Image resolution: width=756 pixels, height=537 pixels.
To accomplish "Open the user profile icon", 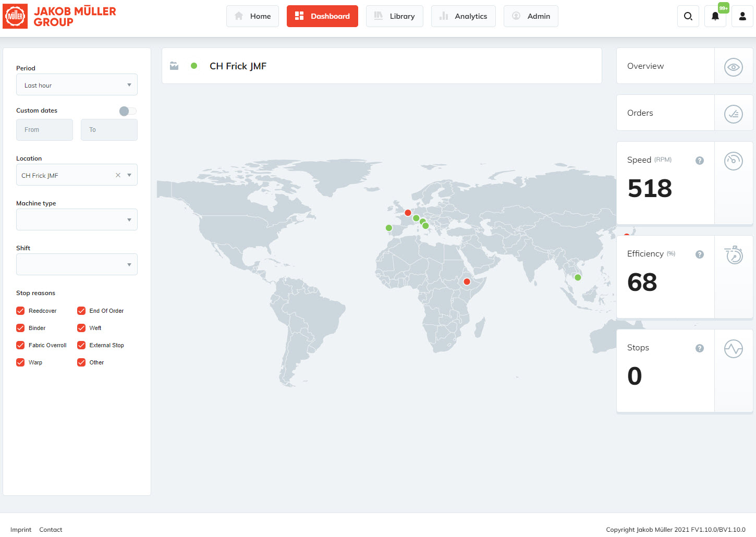I will coord(742,16).
